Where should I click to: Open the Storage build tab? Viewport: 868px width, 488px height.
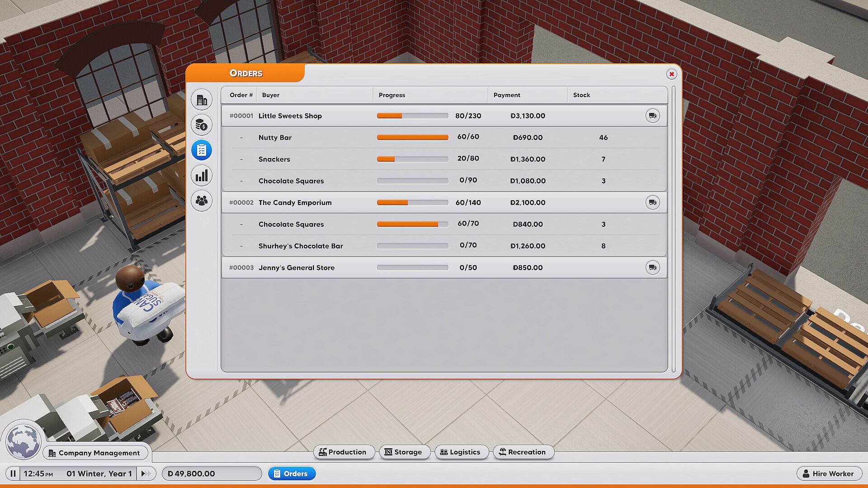tap(404, 452)
